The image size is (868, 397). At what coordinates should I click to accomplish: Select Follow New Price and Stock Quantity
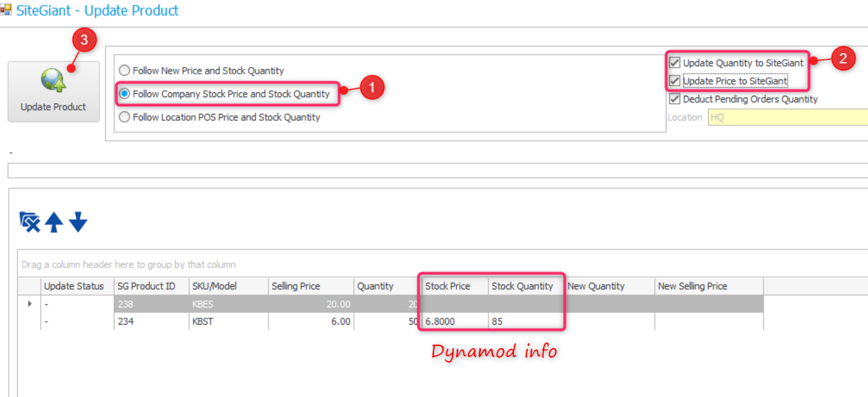point(201,70)
